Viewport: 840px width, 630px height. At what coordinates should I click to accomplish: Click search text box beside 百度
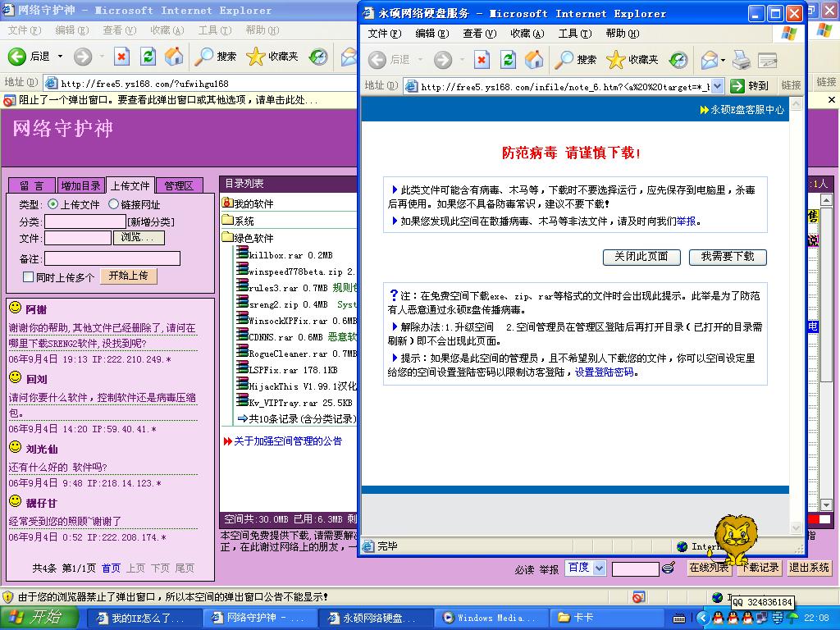pyautogui.click(x=636, y=568)
